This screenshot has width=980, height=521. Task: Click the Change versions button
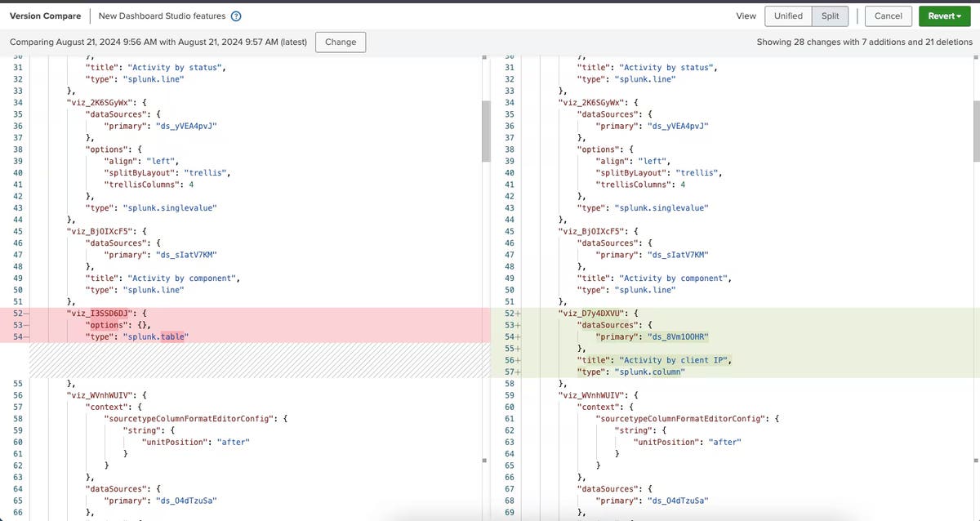341,42
